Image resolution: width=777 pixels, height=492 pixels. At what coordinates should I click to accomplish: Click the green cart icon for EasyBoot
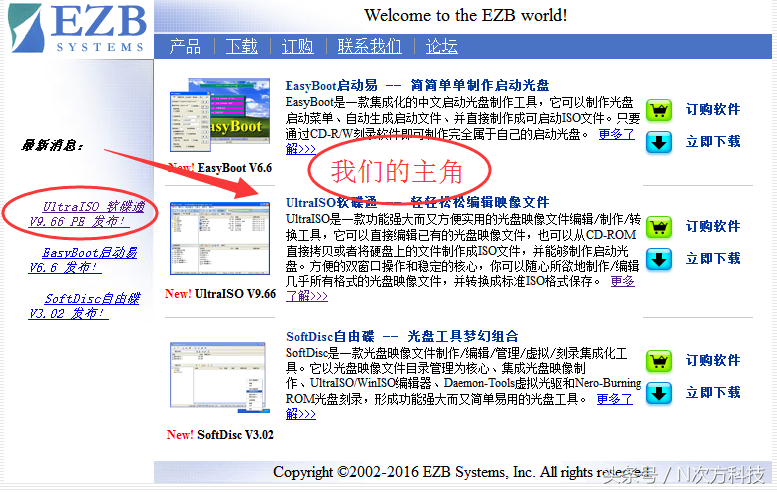tap(659, 110)
